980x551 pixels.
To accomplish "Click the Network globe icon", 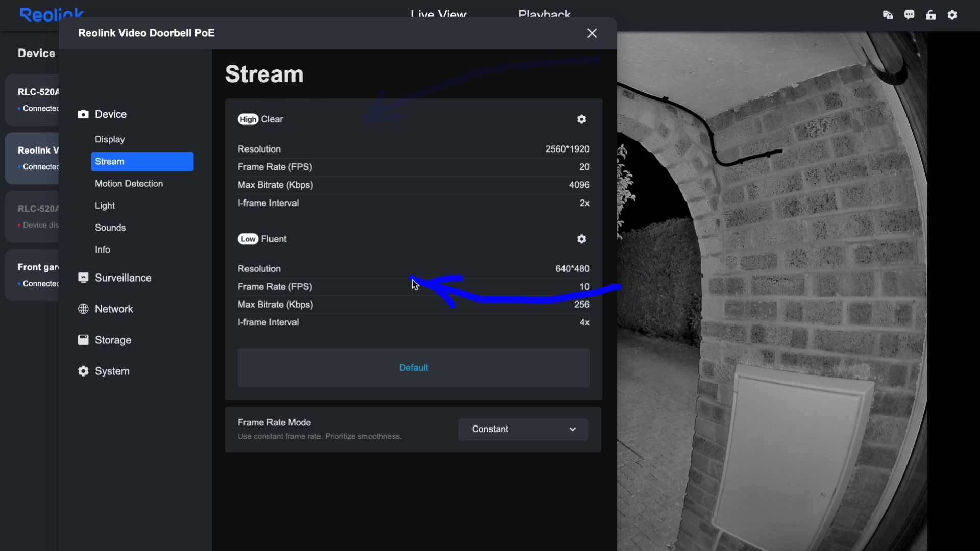I will (x=83, y=309).
